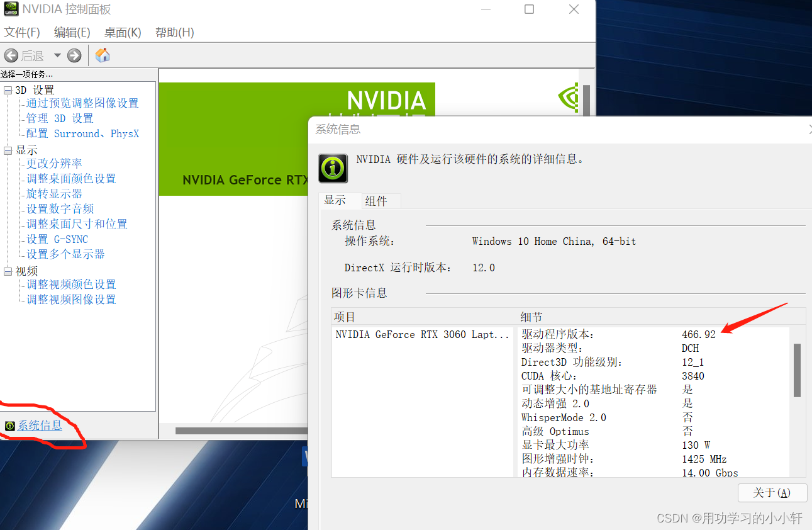Screen dimensions: 812x530
Task: Collapse the 显示 tree node
Action: click(8, 150)
